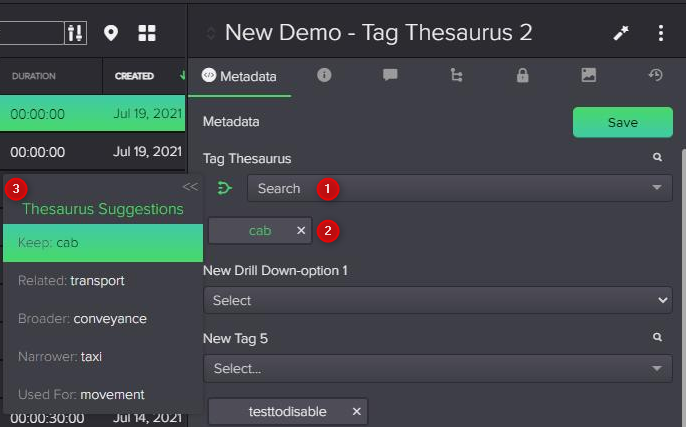
Task: Click the map location pin icon
Action: [x=111, y=33]
